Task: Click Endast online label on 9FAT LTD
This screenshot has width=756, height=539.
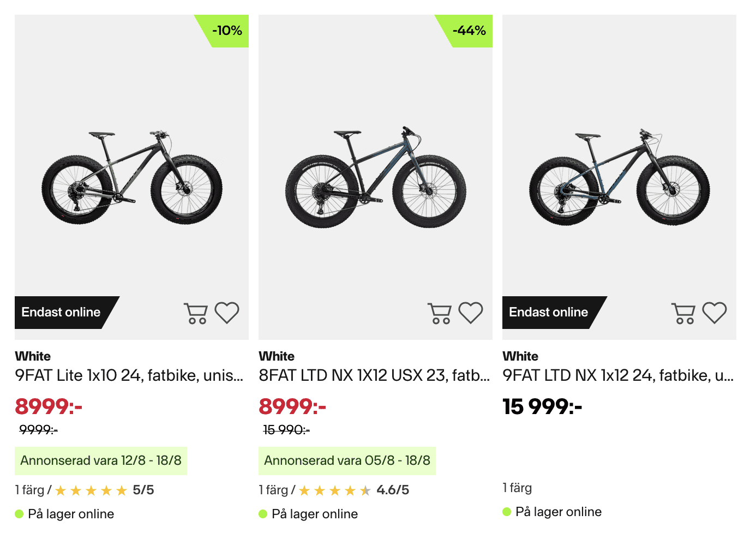Action: tap(549, 312)
